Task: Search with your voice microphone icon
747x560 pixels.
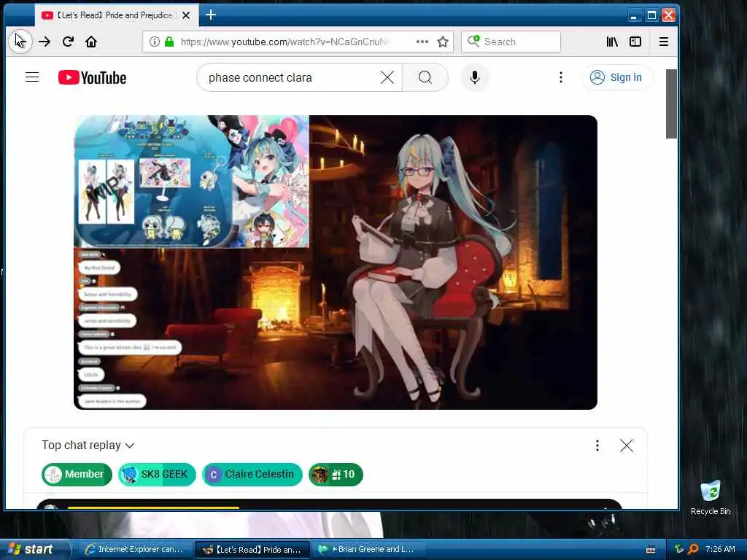Action: [474, 77]
